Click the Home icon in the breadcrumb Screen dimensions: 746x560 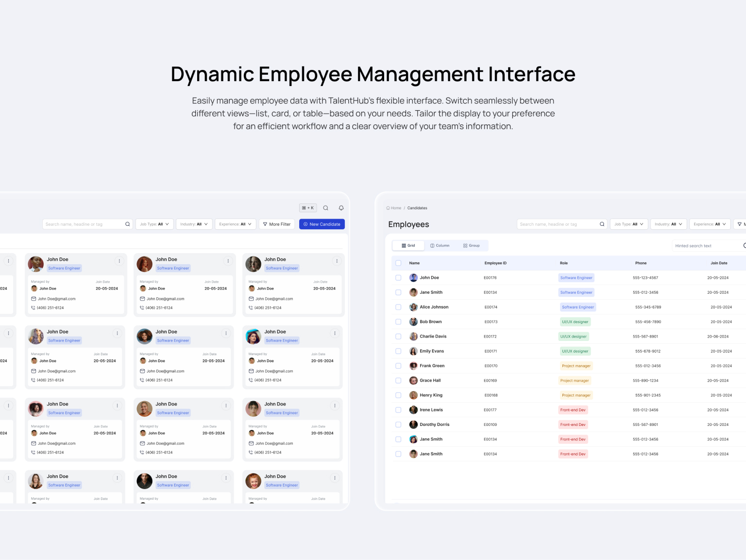[x=389, y=208]
